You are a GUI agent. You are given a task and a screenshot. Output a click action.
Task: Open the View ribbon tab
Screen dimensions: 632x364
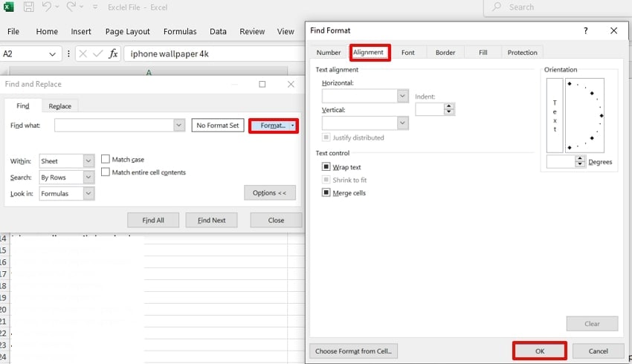tap(286, 31)
